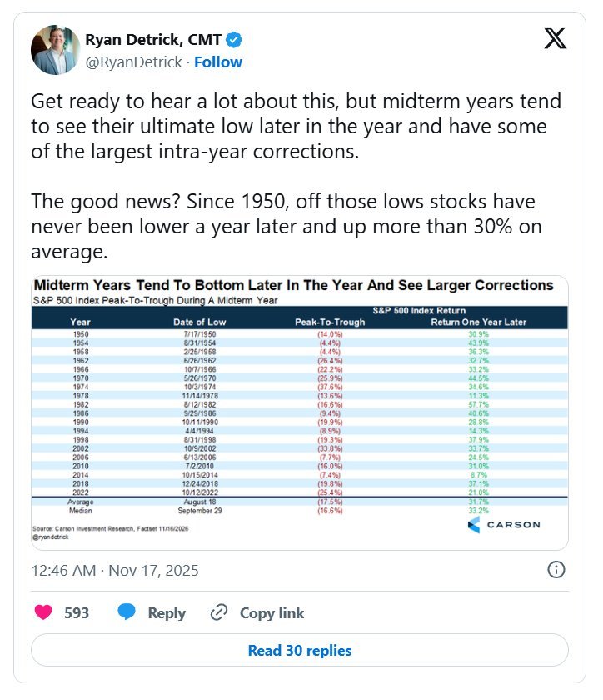Click the copy link chain icon
Screen dimensions: 603x700
tap(219, 612)
